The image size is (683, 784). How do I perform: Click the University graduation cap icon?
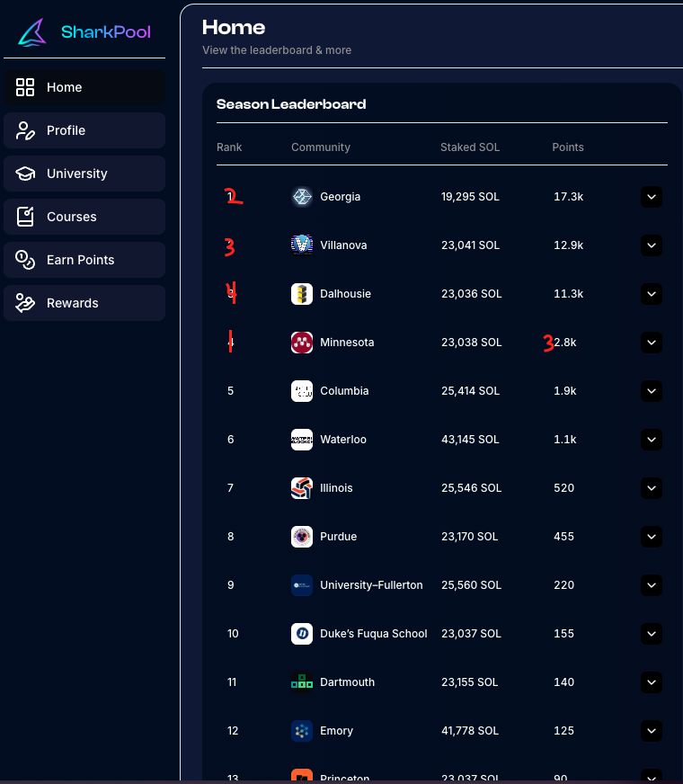pyautogui.click(x=25, y=174)
